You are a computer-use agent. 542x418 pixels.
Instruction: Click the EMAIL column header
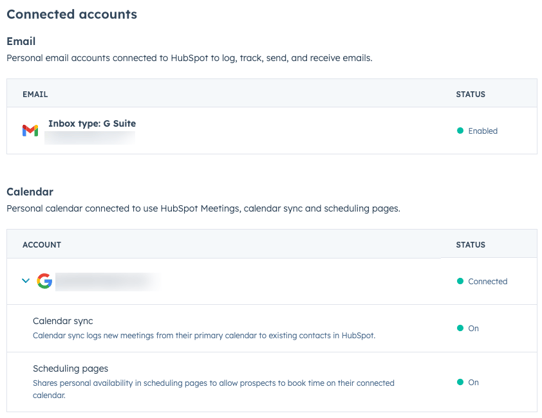tap(35, 94)
